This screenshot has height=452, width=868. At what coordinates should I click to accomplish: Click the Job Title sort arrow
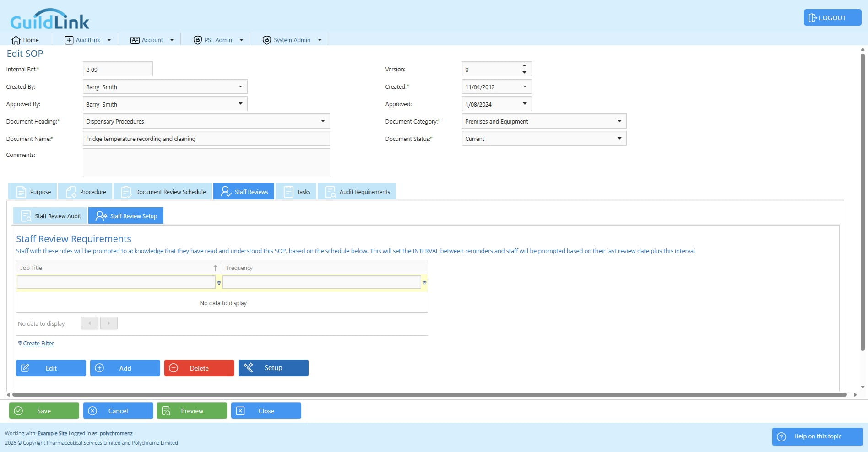point(215,268)
